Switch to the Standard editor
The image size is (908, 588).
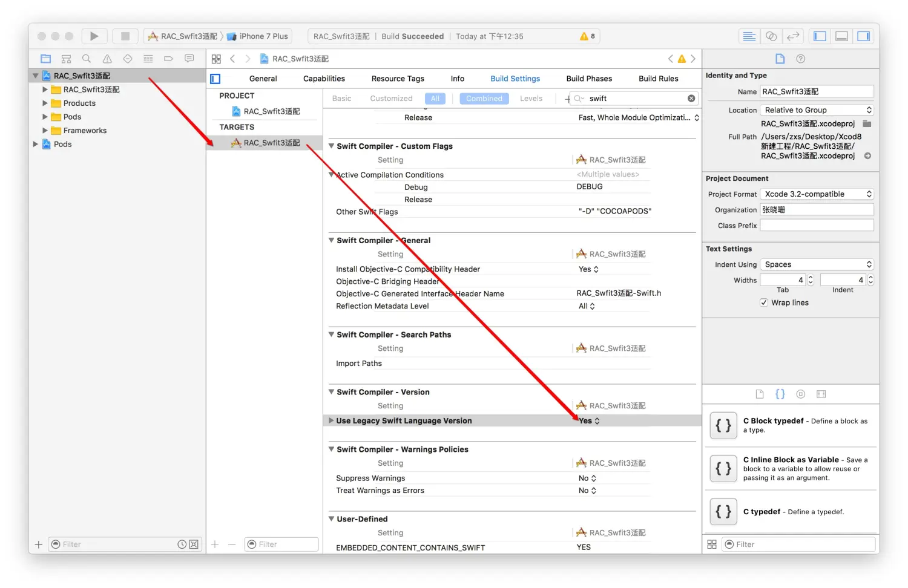(749, 36)
